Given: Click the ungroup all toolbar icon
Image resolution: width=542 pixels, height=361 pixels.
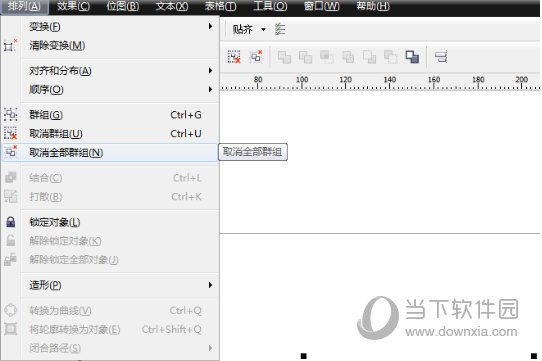Looking at the screenshot, I should [256, 56].
